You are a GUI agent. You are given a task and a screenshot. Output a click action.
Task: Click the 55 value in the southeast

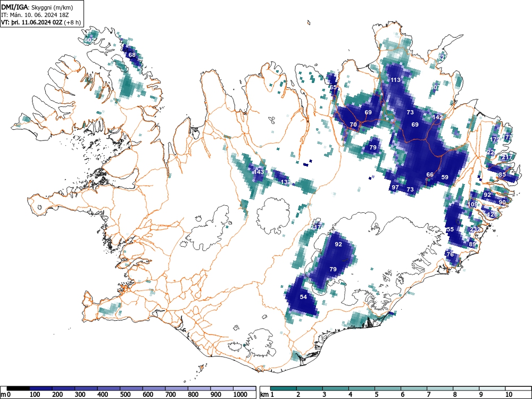tap(450, 229)
